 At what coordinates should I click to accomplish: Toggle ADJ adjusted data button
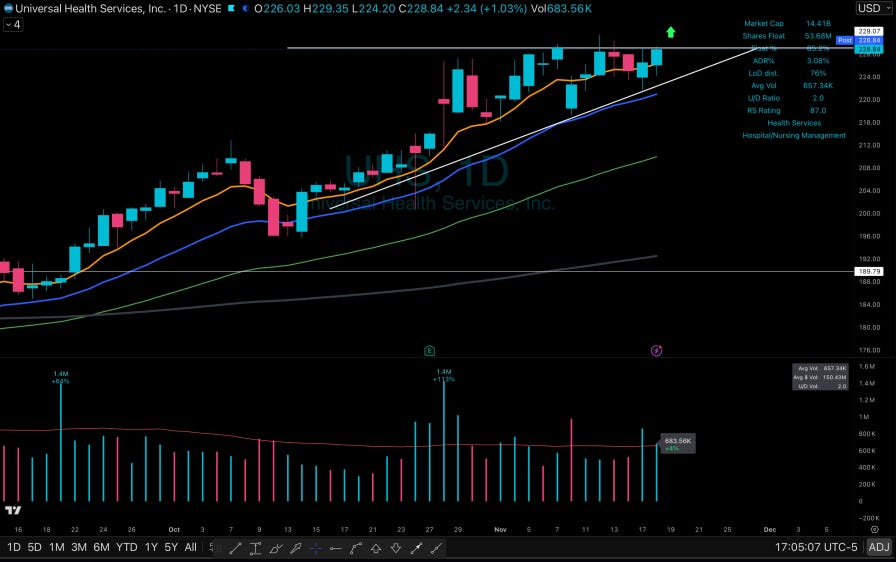[879, 547]
